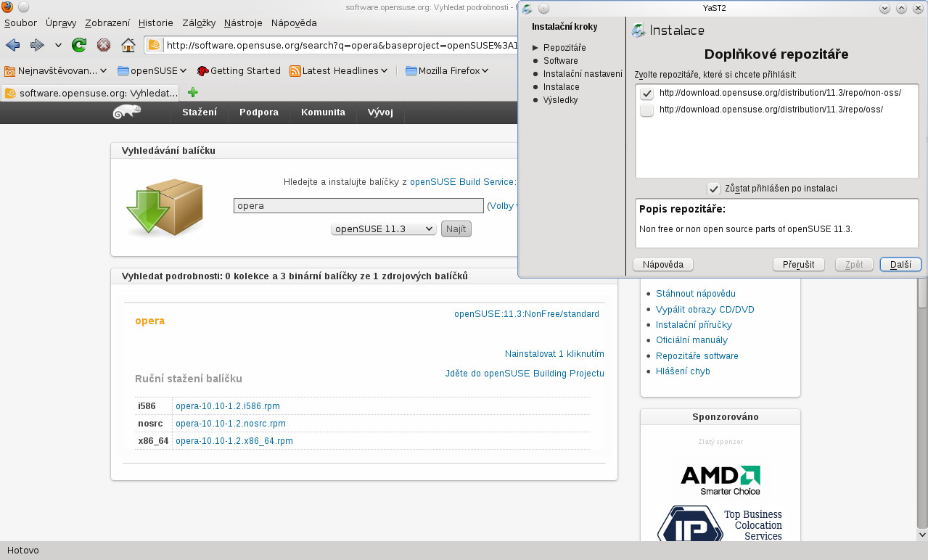Click the Další button in YaST2
The width and height of the screenshot is (928, 560).
tap(900, 265)
